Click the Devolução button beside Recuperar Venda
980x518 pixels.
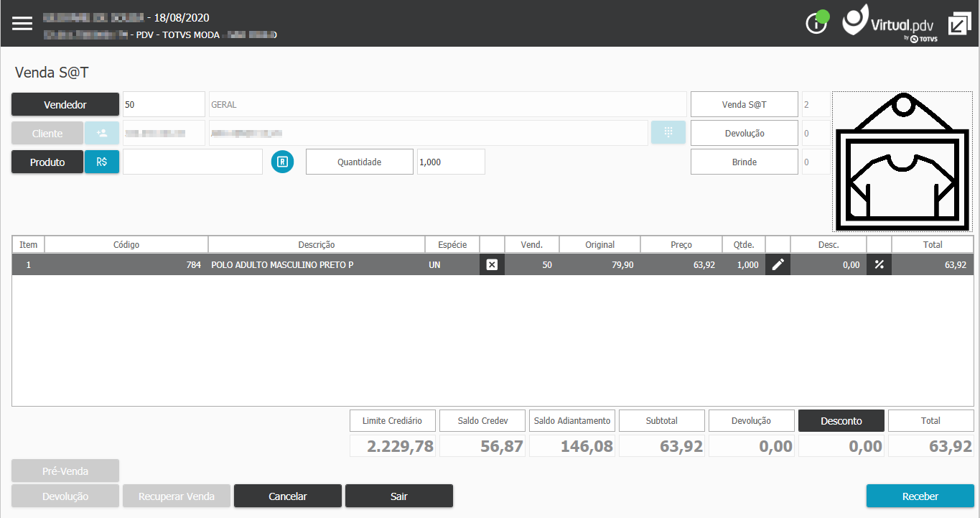pyautogui.click(x=65, y=496)
